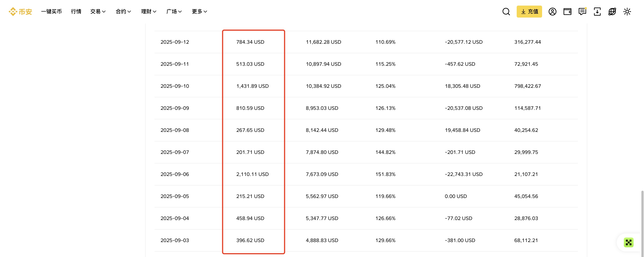Open the 行情 markets menu item
Image resolution: width=644 pixels, height=257 pixels.
[76, 12]
